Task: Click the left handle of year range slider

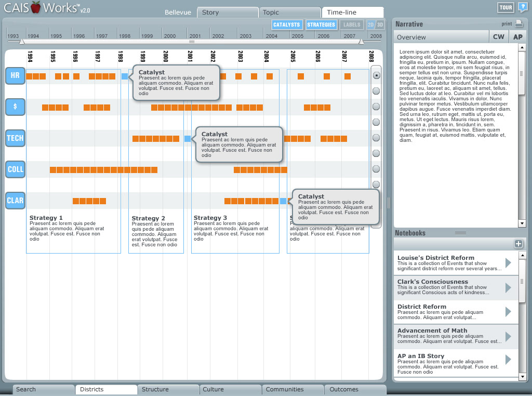Action: tap(22, 42)
